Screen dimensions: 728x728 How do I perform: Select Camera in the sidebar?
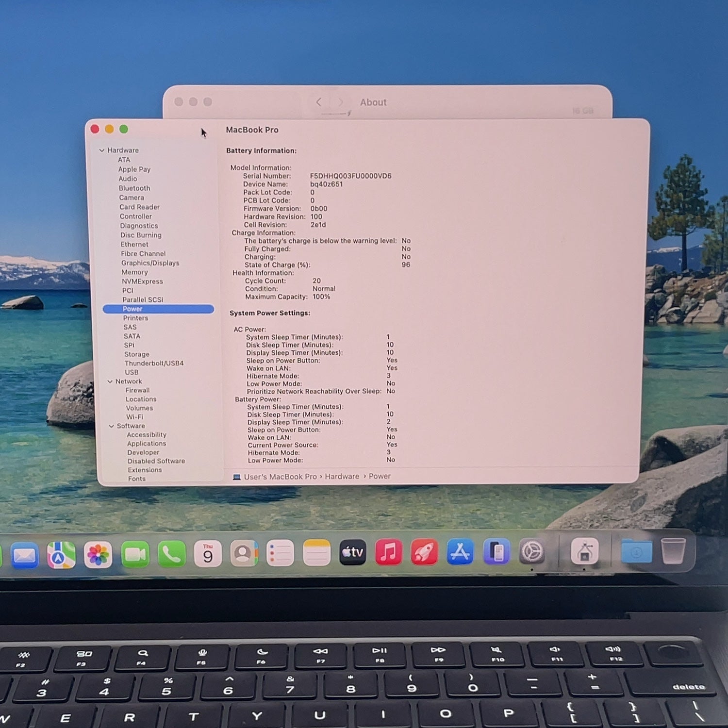(x=132, y=198)
